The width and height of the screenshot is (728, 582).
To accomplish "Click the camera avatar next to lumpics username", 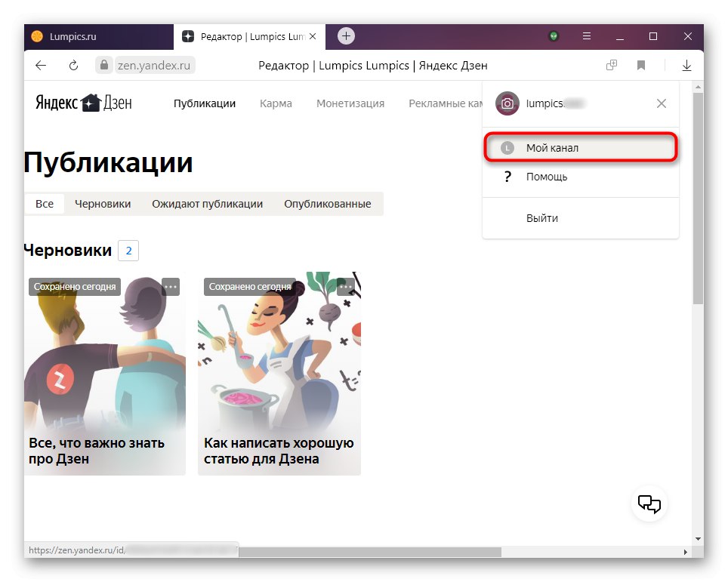I will (507, 103).
